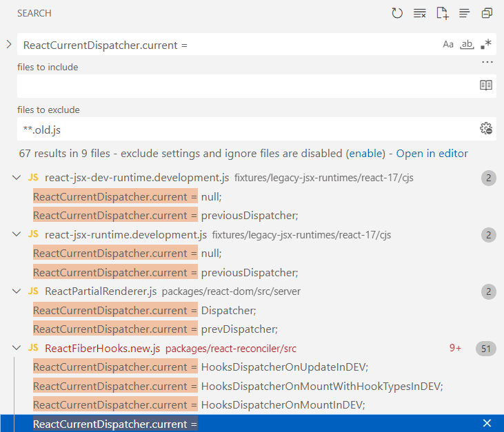This screenshot has height=432, width=504.
Task: Toggle search only in open editors
Action: [486, 85]
